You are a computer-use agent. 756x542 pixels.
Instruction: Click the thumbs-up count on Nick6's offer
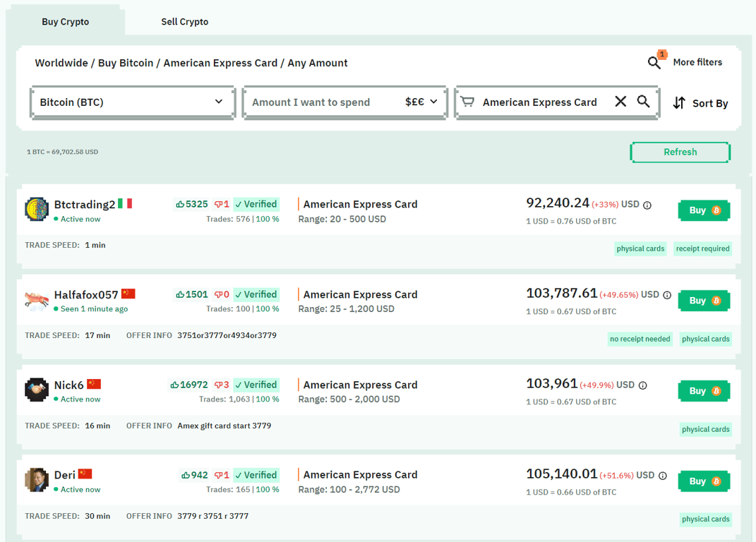189,385
